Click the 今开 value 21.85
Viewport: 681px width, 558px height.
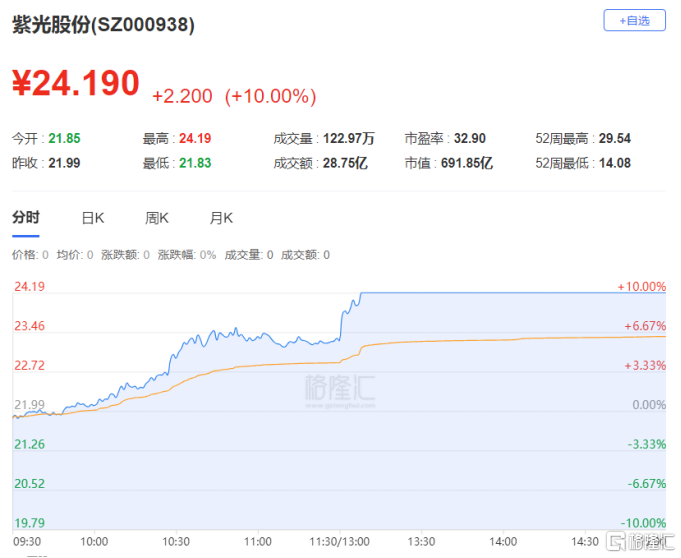pyautogui.click(x=64, y=139)
